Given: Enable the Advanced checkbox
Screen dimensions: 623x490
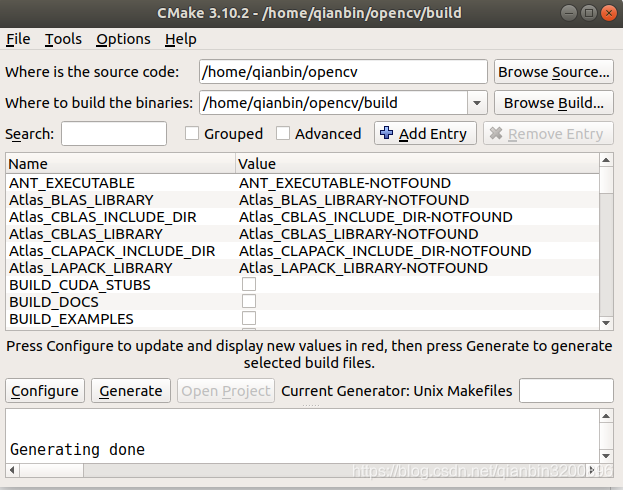Looking at the screenshot, I should click(283, 134).
